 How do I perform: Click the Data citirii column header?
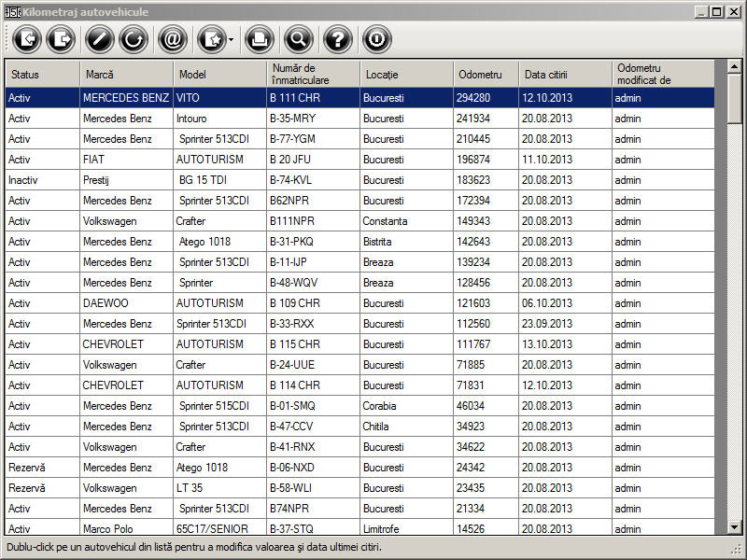click(x=565, y=75)
